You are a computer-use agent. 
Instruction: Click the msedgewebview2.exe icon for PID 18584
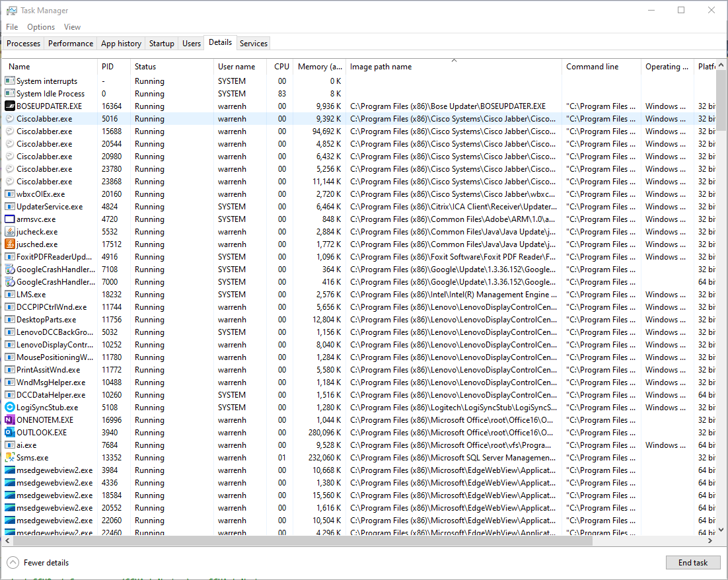(10, 495)
